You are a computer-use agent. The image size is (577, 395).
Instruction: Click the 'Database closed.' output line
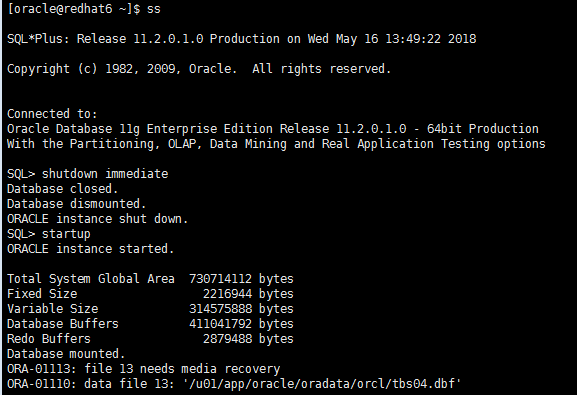(x=63, y=189)
